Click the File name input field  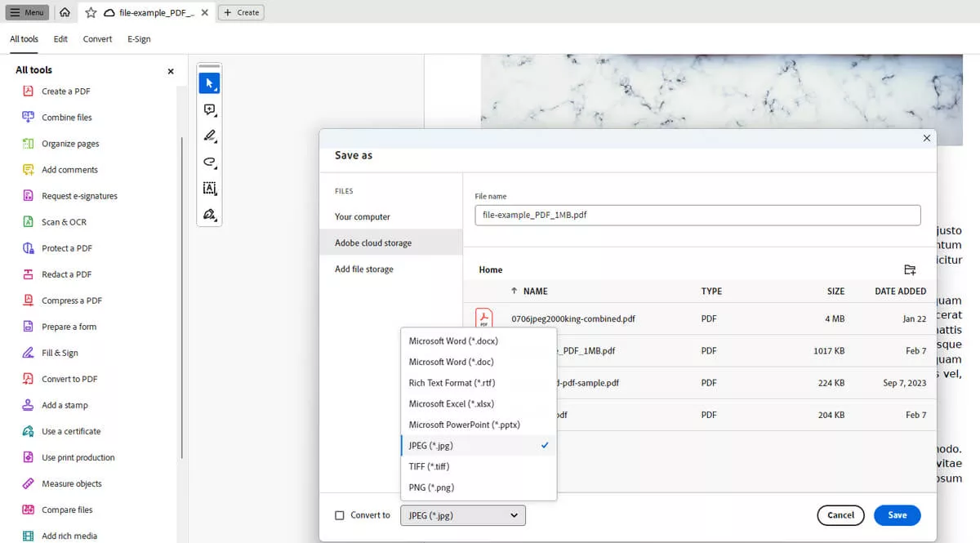pos(698,214)
